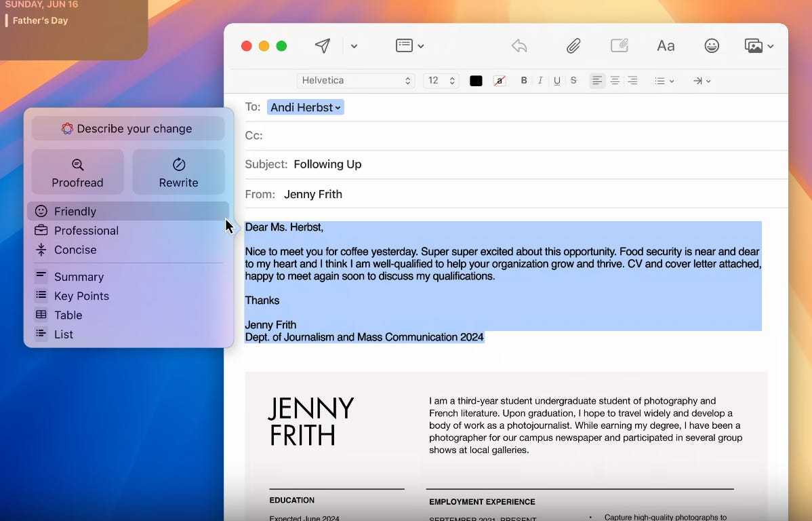Image resolution: width=812 pixels, height=521 pixels.
Task: Expand the photo browser dropdown arrow
Action: pyautogui.click(x=771, y=46)
